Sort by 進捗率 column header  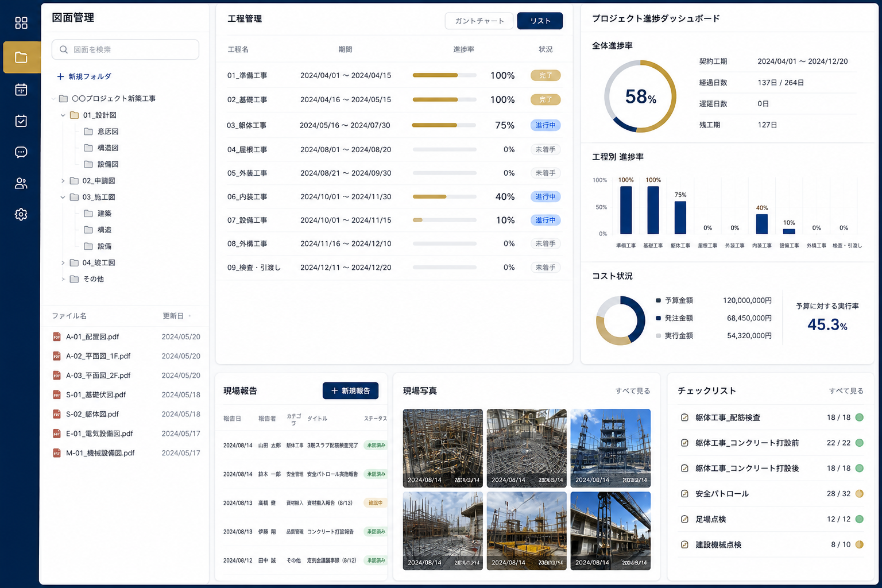(463, 50)
